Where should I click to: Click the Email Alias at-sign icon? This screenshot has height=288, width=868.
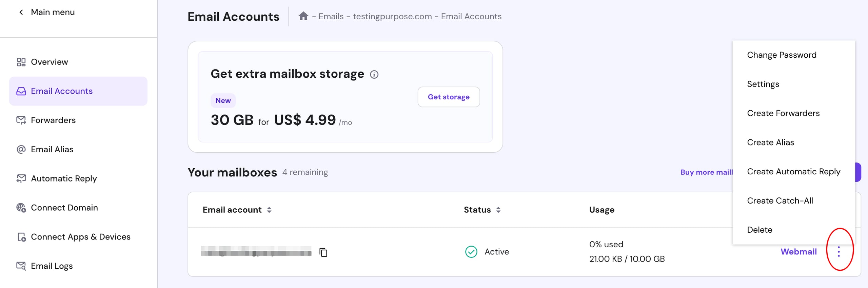click(x=21, y=149)
